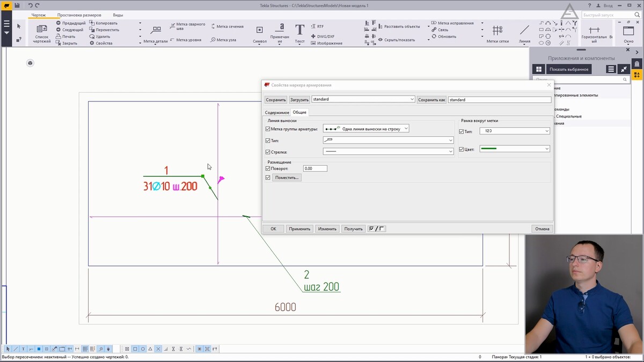Toggle the frame color (Цвет) checkbox
The image size is (644, 362).
[462, 149]
